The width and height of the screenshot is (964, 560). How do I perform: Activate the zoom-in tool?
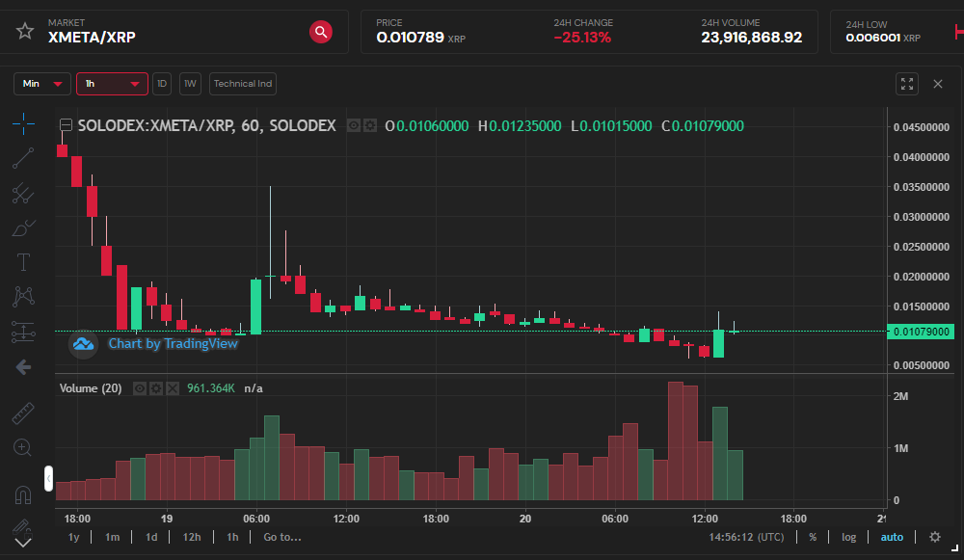23,447
